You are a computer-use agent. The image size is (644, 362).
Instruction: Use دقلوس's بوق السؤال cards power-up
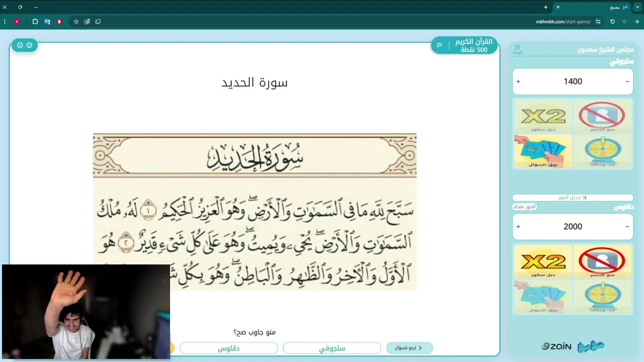[x=543, y=296]
